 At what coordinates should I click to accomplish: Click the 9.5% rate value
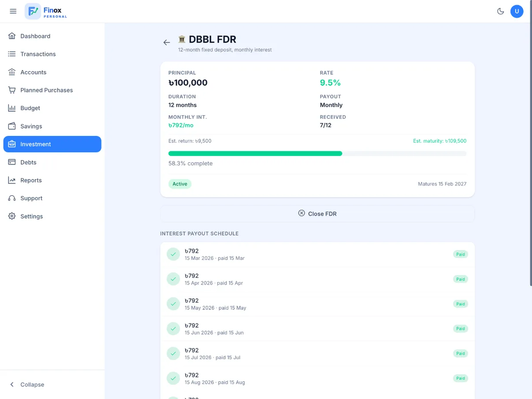330,82
